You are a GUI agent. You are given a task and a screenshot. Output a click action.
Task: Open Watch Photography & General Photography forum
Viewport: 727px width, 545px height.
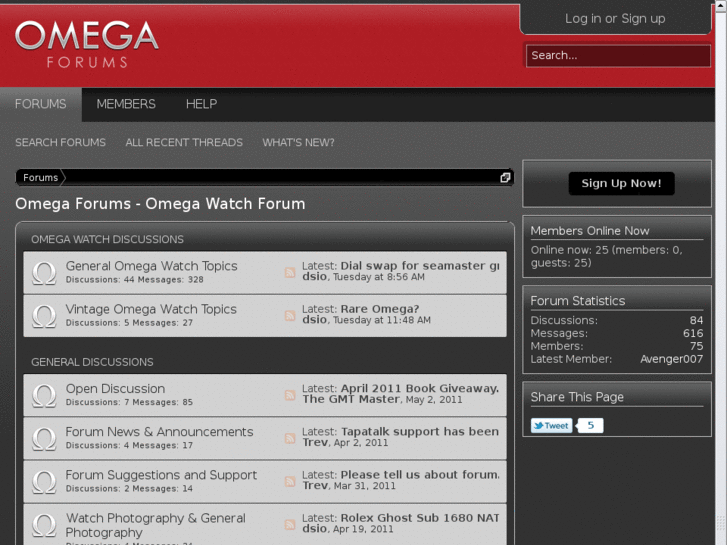tap(156, 525)
